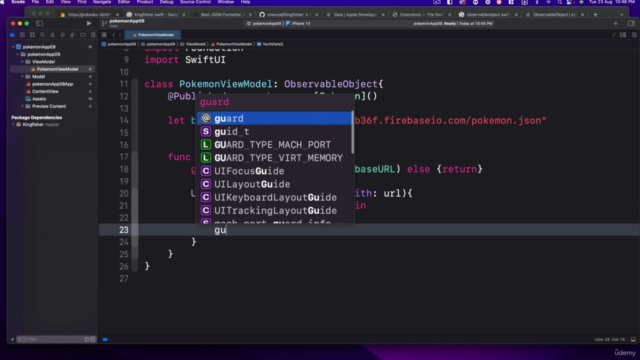
Task: Open the Debug navigator icon
Action: point(73,35)
